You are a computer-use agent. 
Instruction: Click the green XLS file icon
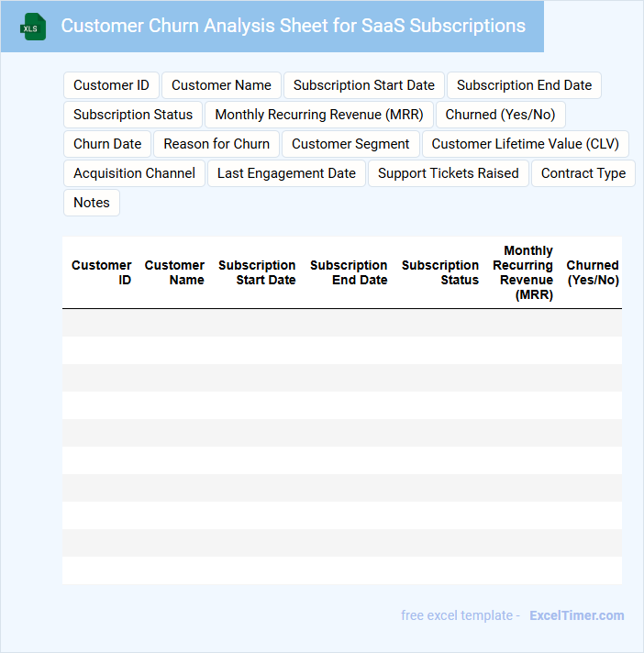tap(33, 27)
